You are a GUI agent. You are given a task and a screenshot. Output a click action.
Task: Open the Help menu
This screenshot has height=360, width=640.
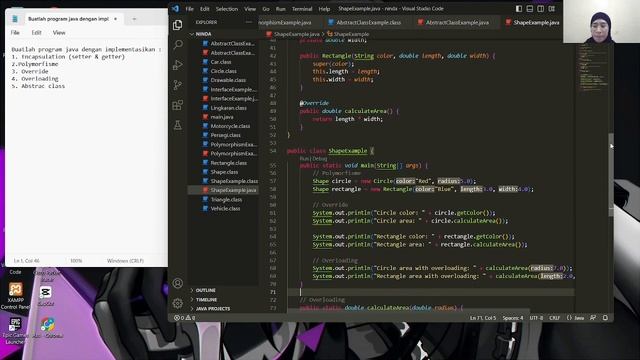coord(324,9)
